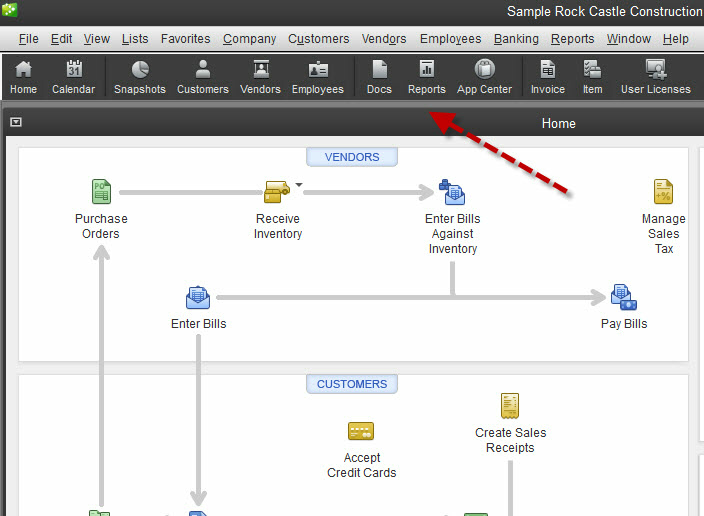Open the View menu
The image size is (704, 516).
pyautogui.click(x=97, y=39)
